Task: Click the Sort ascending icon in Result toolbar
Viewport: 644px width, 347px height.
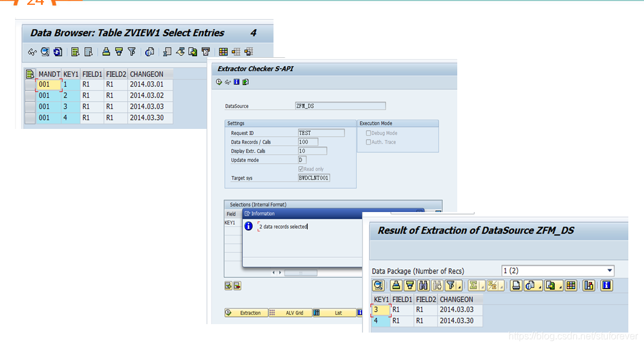Action: coord(396,286)
